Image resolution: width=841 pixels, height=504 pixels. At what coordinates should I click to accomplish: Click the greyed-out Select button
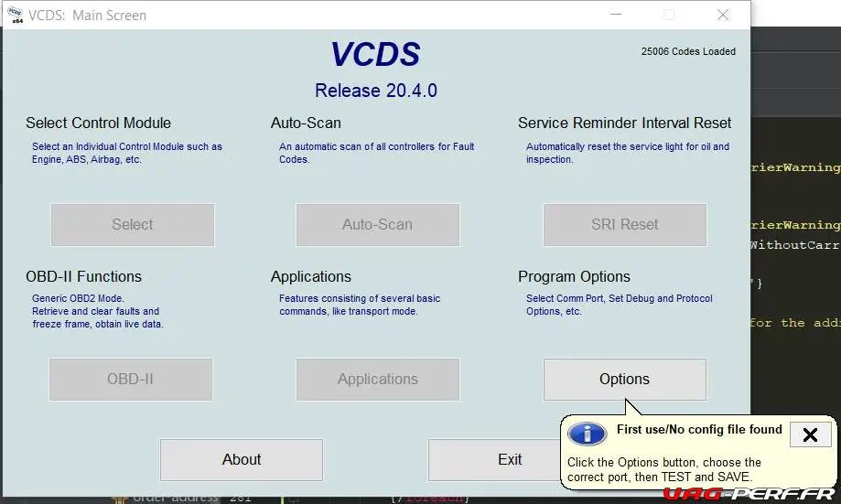tap(133, 225)
